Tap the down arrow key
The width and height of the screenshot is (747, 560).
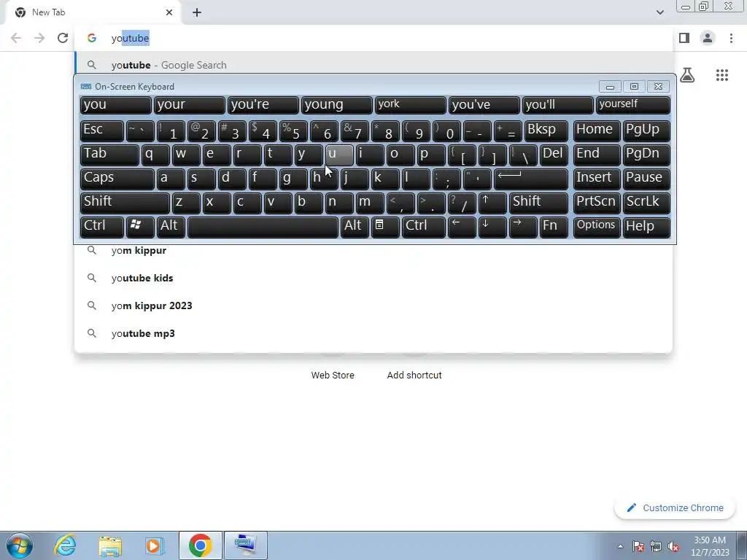click(x=492, y=227)
